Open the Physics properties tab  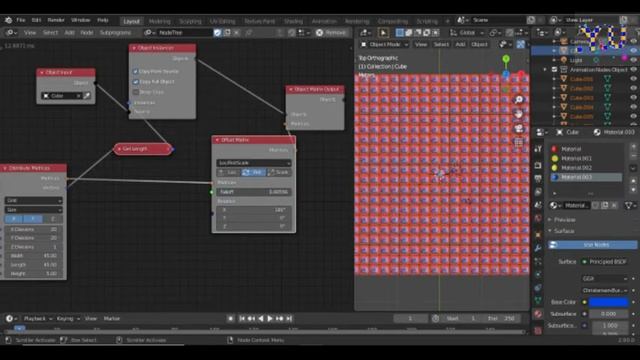538,274
